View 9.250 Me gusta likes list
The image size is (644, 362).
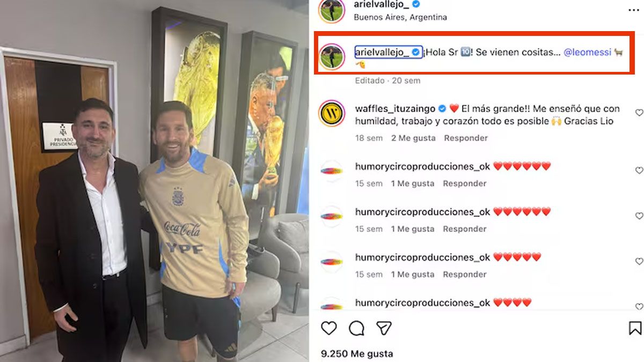coord(357,353)
